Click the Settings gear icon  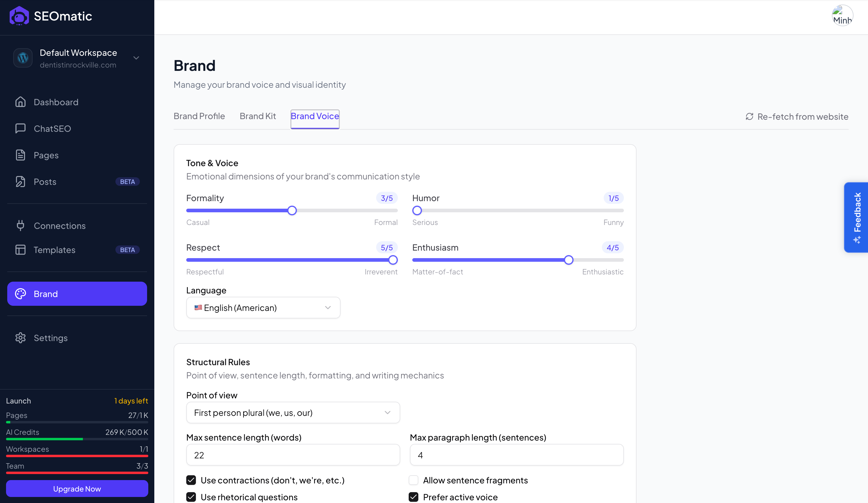20,338
